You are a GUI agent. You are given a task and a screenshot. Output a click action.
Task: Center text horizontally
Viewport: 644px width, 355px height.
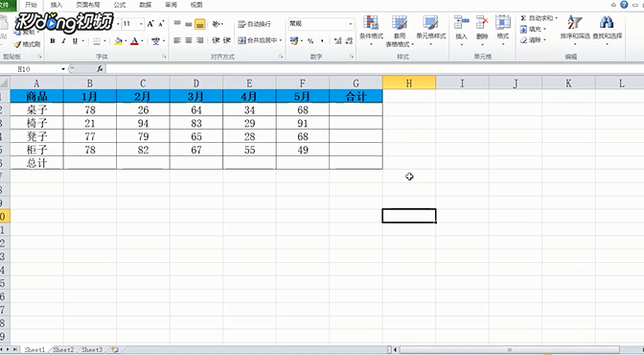click(189, 40)
